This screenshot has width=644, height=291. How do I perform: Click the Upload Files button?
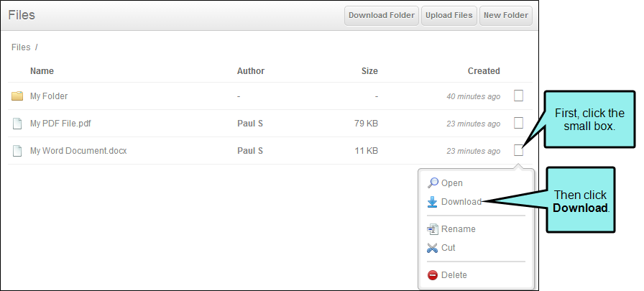point(449,15)
